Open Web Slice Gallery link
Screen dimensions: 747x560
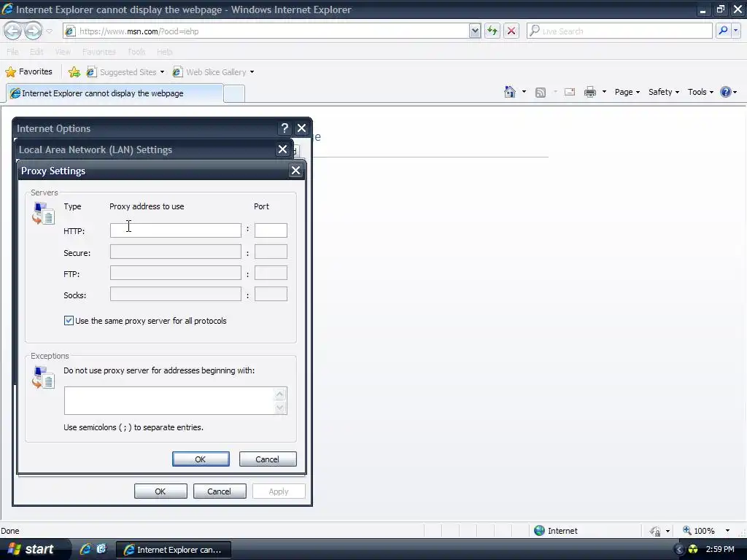213,72
